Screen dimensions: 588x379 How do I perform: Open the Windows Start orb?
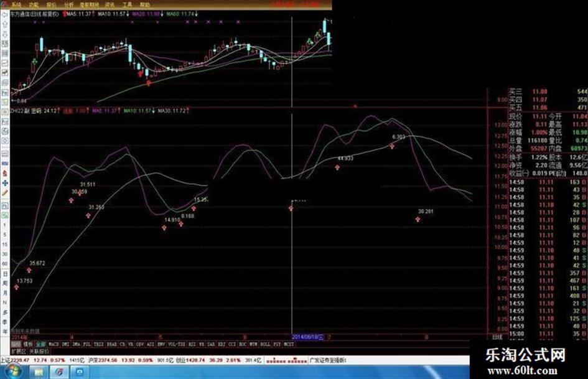coord(12,372)
